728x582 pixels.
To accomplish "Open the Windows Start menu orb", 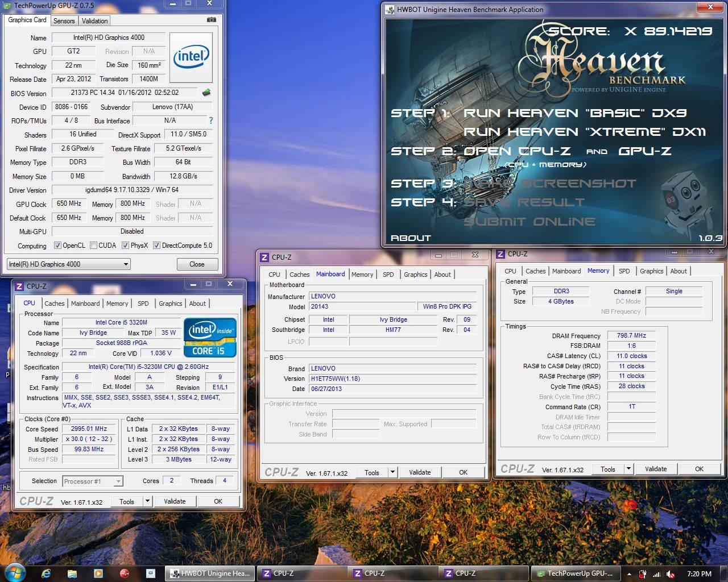I will (x=14, y=573).
